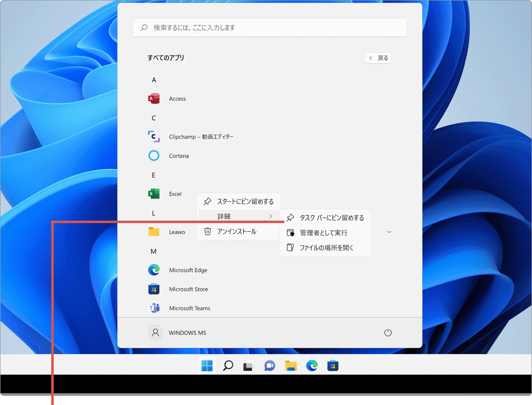The height and width of the screenshot is (405, 532).
Task: Click the search input field
Action: [x=270, y=28]
